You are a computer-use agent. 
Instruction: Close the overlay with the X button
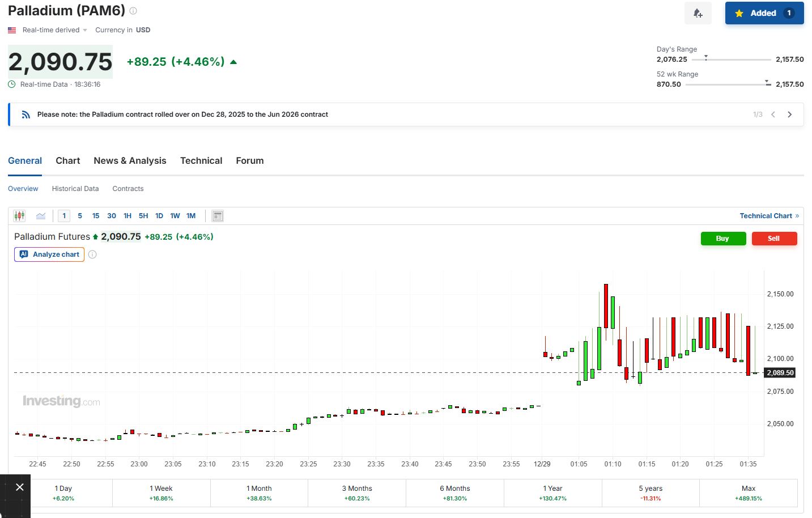(20, 487)
